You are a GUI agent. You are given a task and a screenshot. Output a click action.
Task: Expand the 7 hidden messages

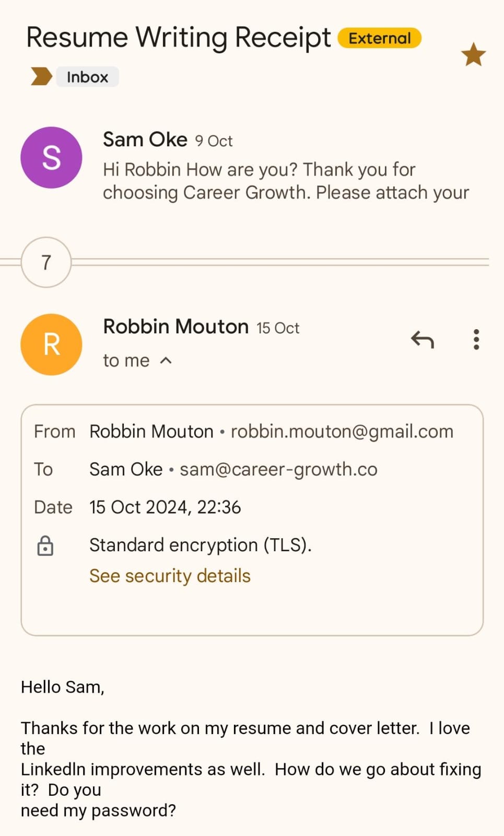(46, 262)
